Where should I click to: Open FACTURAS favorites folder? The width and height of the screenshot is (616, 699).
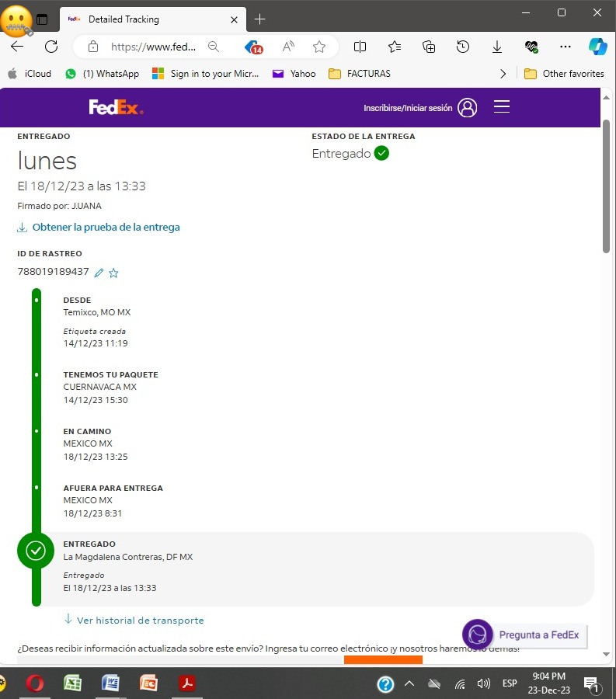click(359, 74)
